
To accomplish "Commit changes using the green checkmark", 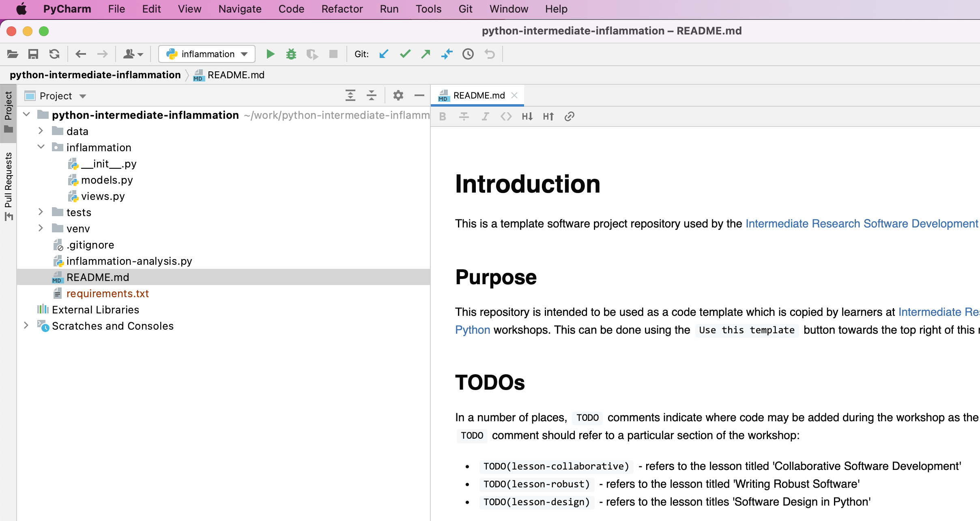I will coord(404,54).
